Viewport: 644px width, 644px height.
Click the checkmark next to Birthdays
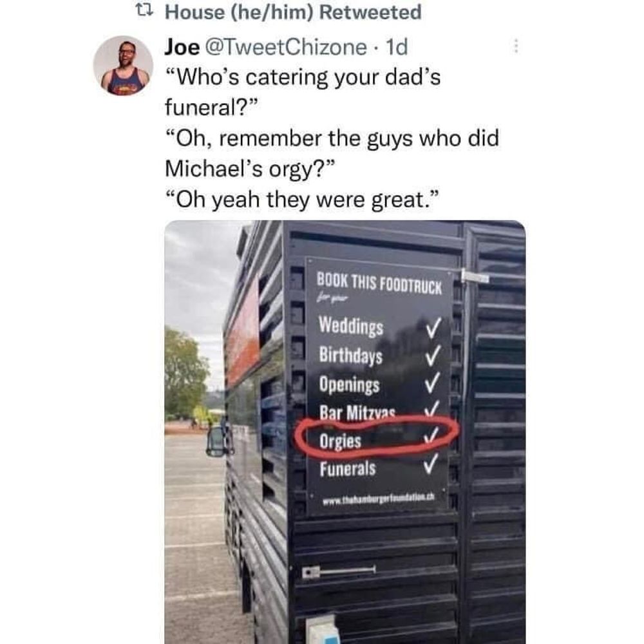point(432,355)
